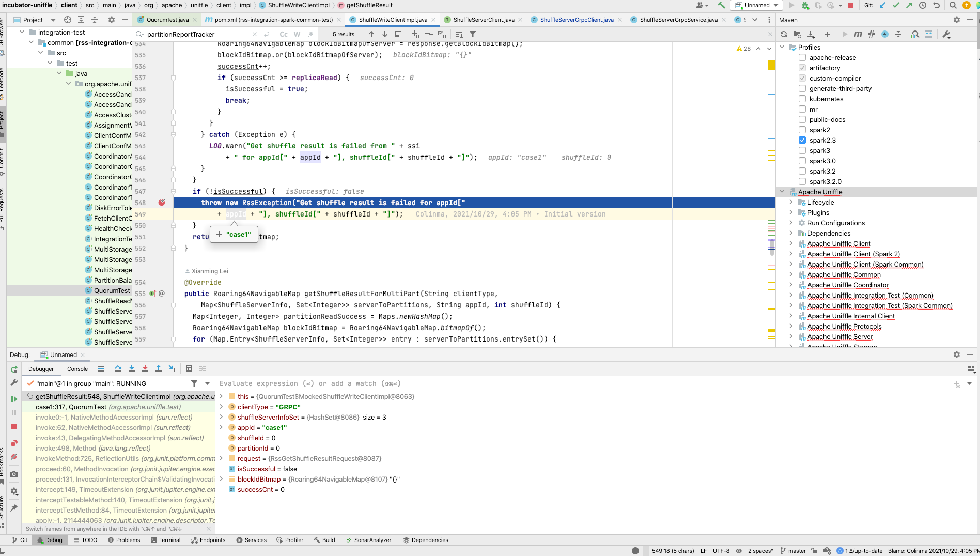Stop the running process with red square
The height and width of the screenshot is (556, 980).
pos(851,5)
